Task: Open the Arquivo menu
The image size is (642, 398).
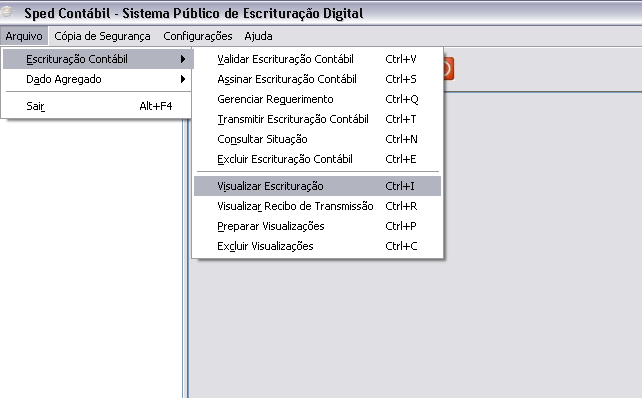Action: 24,36
